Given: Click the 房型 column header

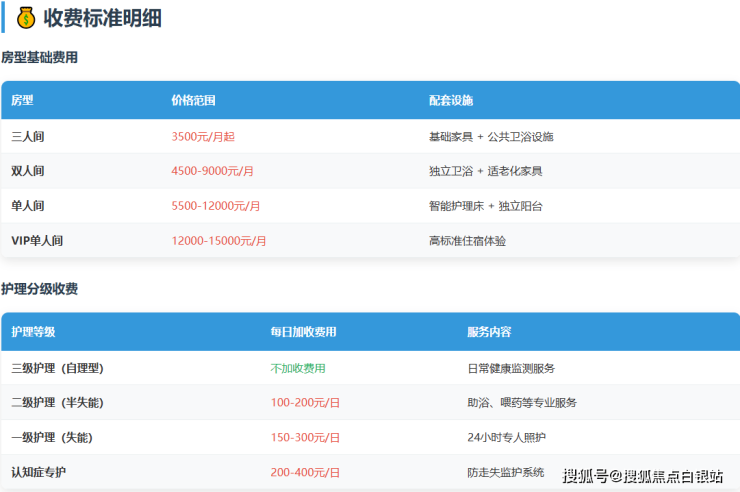Looking at the screenshot, I should (x=22, y=101).
